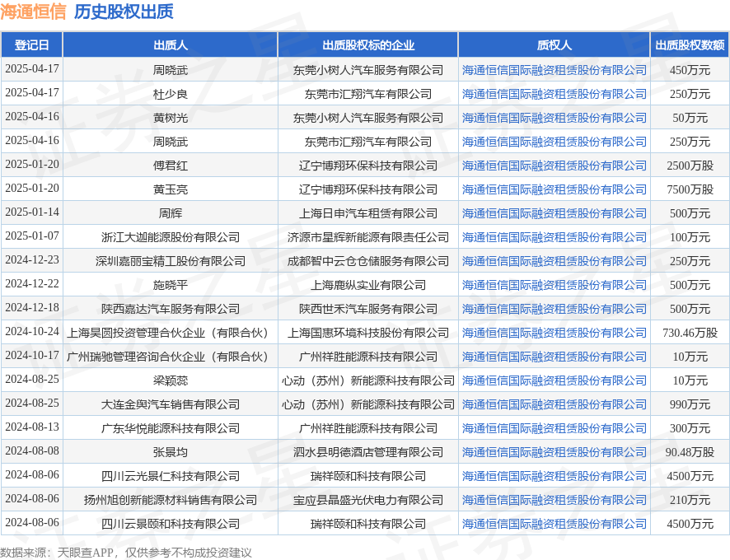
Task: Select 广州瑞驰管理咨询合伙企业 cell
Action: coord(171,357)
